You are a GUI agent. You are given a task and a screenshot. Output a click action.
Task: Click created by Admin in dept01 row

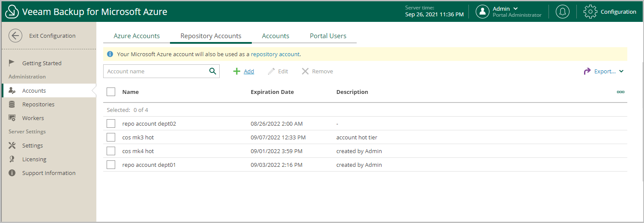click(359, 165)
